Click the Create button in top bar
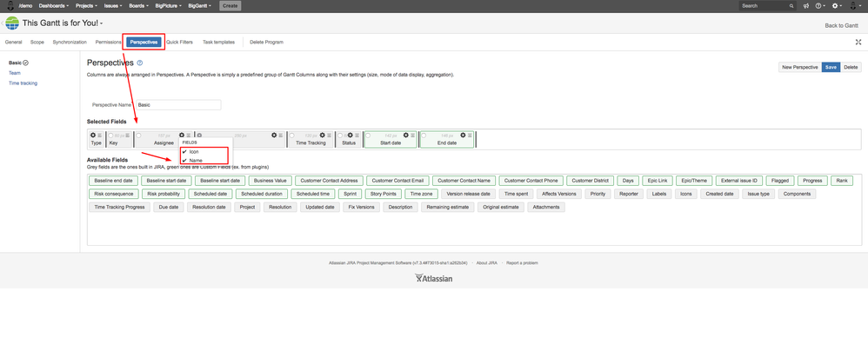The height and width of the screenshot is (338, 868). pos(230,5)
